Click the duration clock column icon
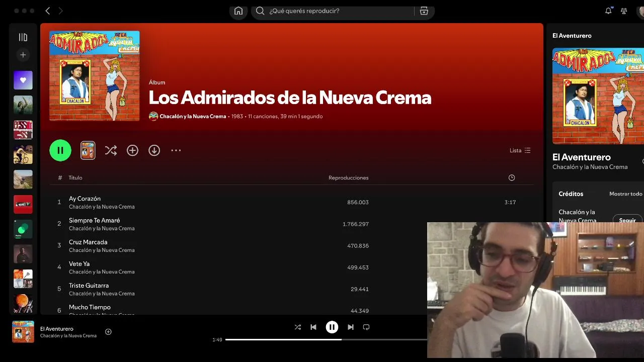Screen dimensions: 644x362 pos(512,177)
